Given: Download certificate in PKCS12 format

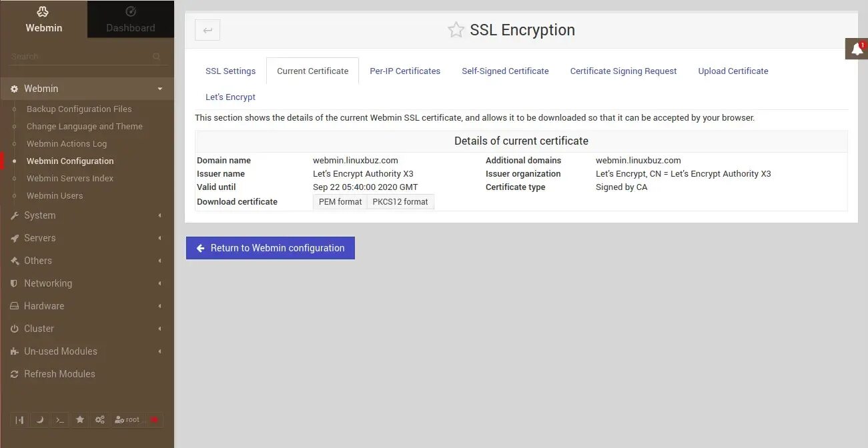Looking at the screenshot, I should click(400, 202).
